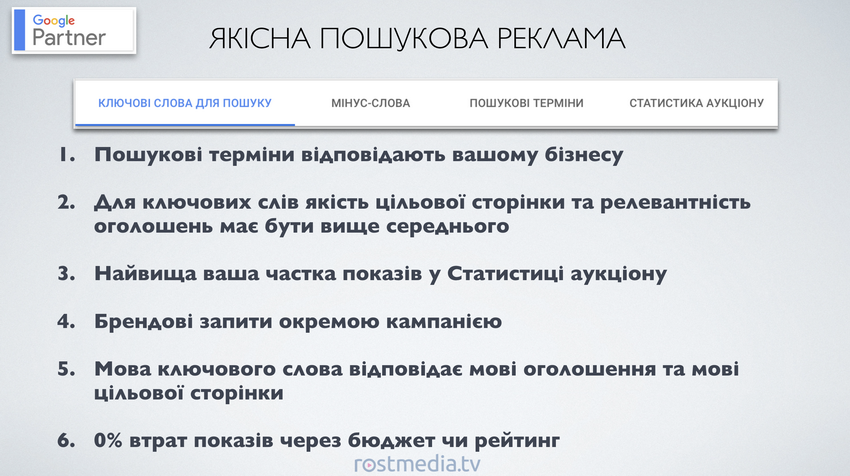Screen dimensions: 850x476
Task: Open the КЛЮЧОВІ СЛОВА ДЛЯ ПОШУКУ tab
Action: pos(185,103)
